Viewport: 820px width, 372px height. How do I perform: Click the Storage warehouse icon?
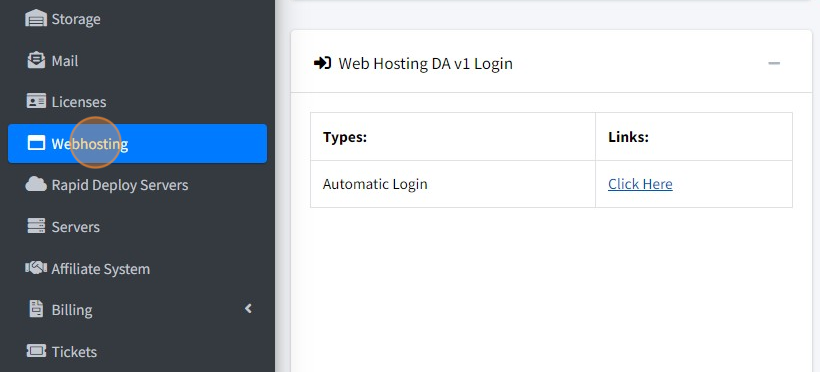(x=36, y=19)
